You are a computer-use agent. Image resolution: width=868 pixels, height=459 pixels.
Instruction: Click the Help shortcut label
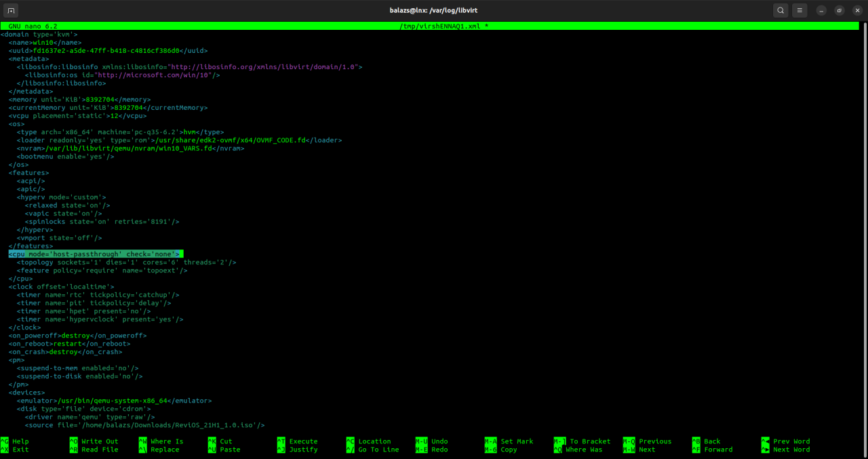tap(20, 441)
